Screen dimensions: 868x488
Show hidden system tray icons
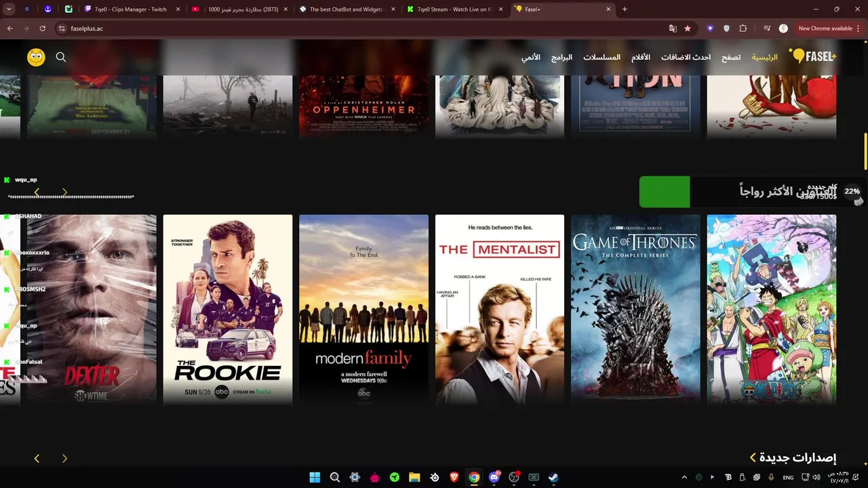(x=684, y=477)
